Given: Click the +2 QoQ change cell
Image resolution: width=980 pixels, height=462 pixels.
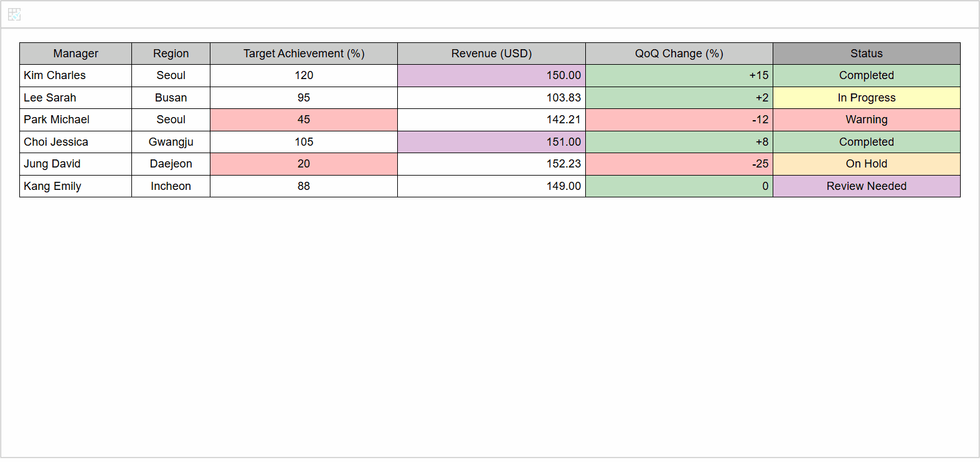Looking at the screenshot, I should coord(679,98).
